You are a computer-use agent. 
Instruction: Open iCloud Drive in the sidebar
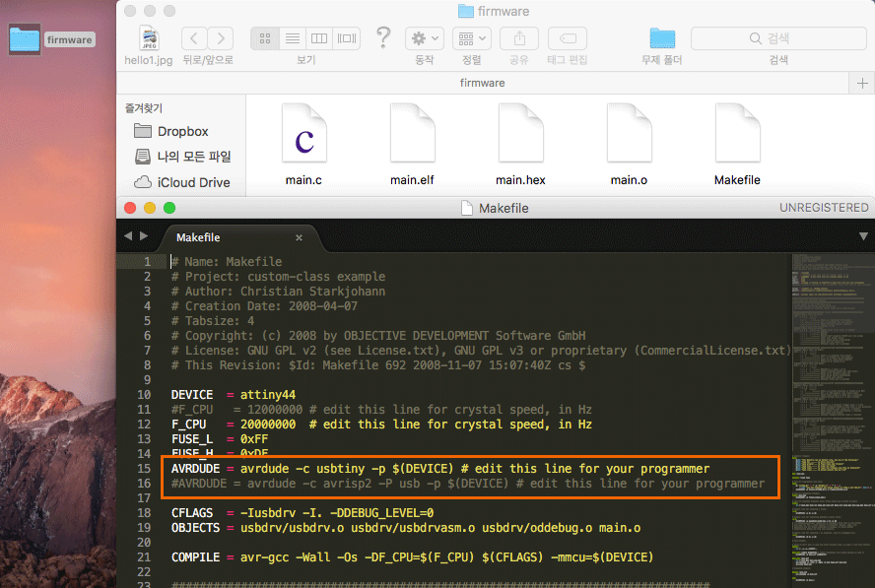pos(182,182)
